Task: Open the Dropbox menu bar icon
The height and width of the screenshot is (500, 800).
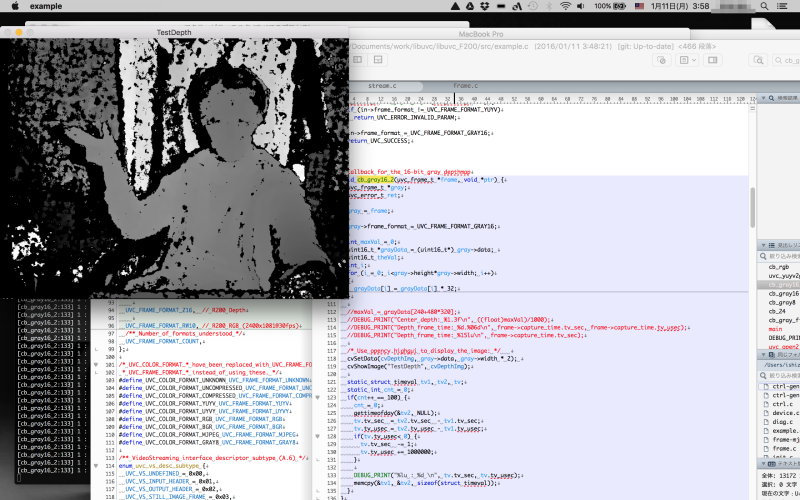Action: pos(485,6)
